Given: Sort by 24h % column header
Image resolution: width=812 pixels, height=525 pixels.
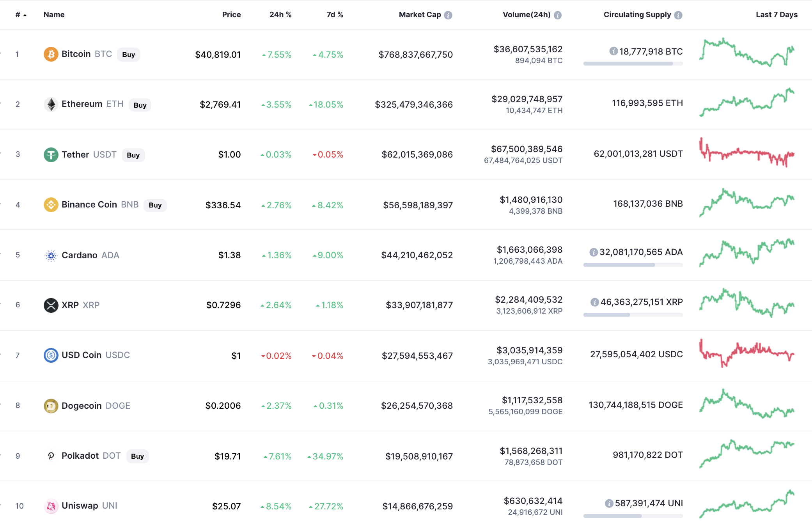Looking at the screenshot, I should [x=280, y=15].
